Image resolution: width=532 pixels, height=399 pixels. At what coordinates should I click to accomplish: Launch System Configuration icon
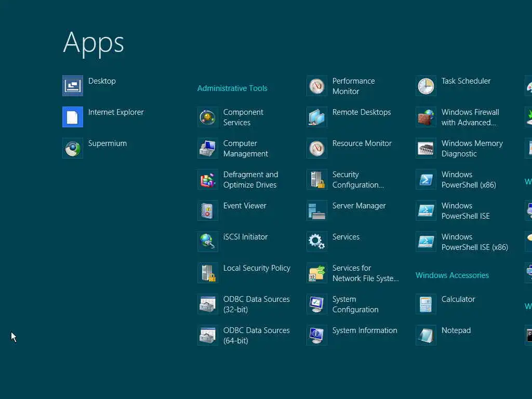pos(317,304)
